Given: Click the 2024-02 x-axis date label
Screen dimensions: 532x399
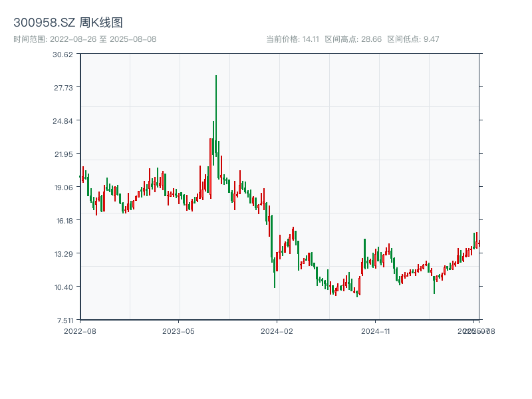Looking at the screenshot, I should (x=277, y=331).
